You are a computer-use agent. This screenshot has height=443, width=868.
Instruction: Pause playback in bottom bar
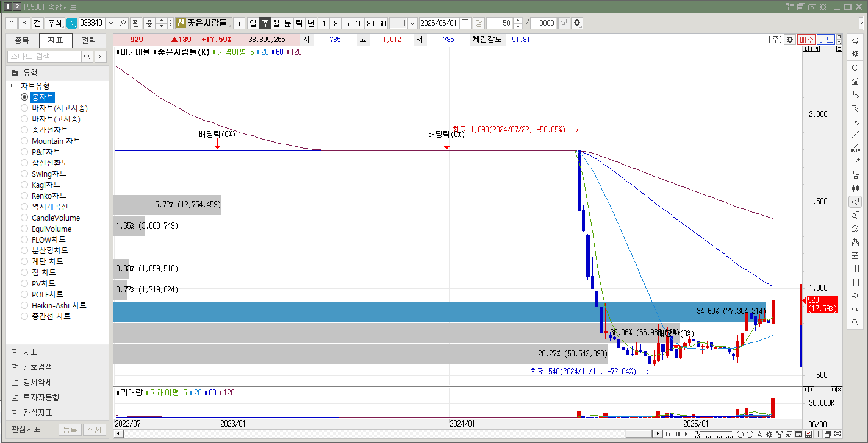(677, 434)
